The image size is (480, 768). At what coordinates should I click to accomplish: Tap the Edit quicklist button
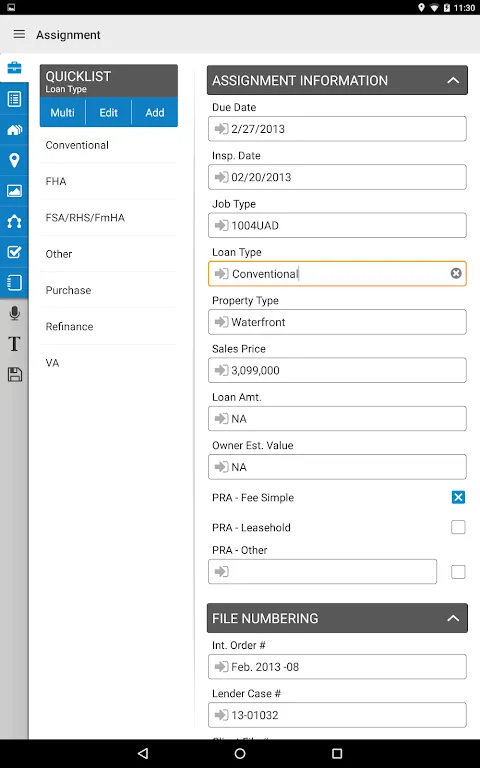(x=109, y=112)
